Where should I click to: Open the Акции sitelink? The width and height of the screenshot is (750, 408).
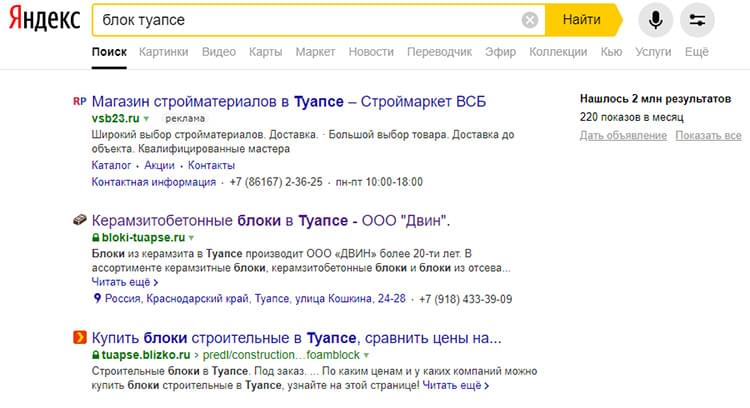(x=159, y=165)
